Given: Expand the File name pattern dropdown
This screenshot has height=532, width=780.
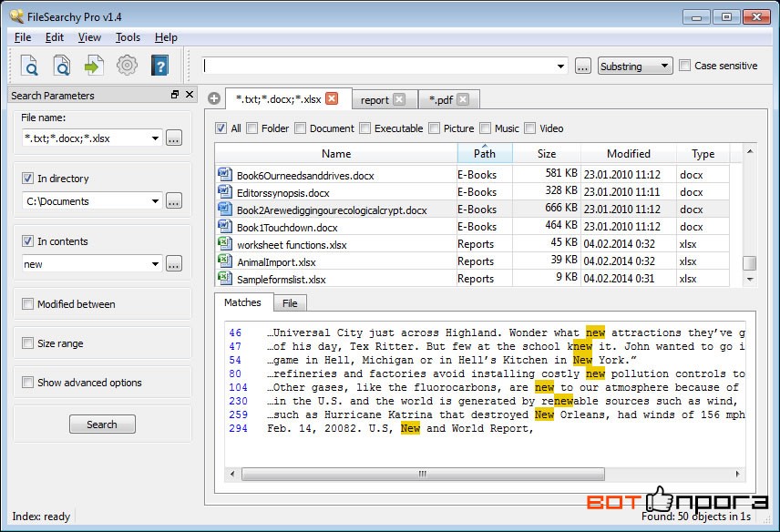Looking at the screenshot, I should pos(155,138).
